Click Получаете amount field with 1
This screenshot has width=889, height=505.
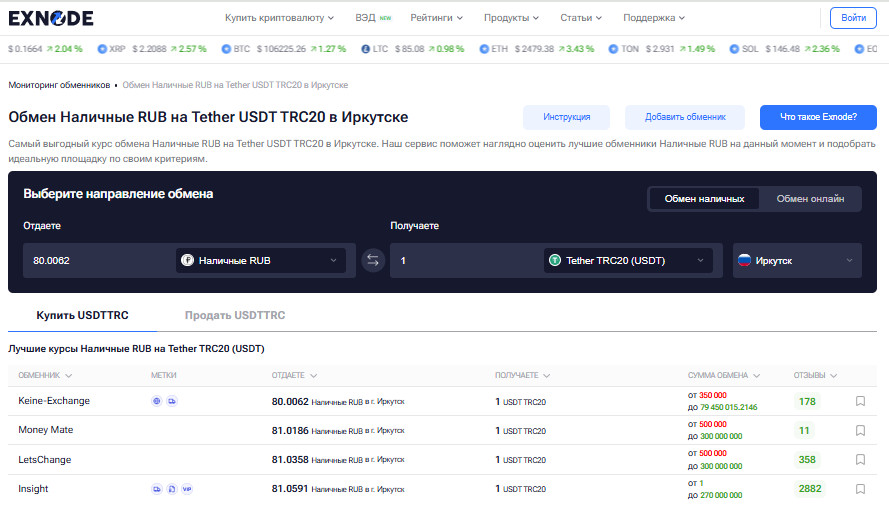pos(466,260)
